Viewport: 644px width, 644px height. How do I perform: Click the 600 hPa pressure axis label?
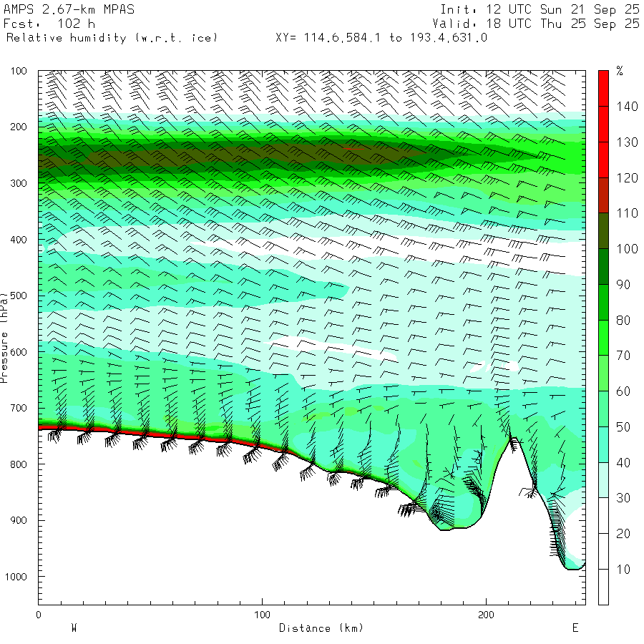19,352
